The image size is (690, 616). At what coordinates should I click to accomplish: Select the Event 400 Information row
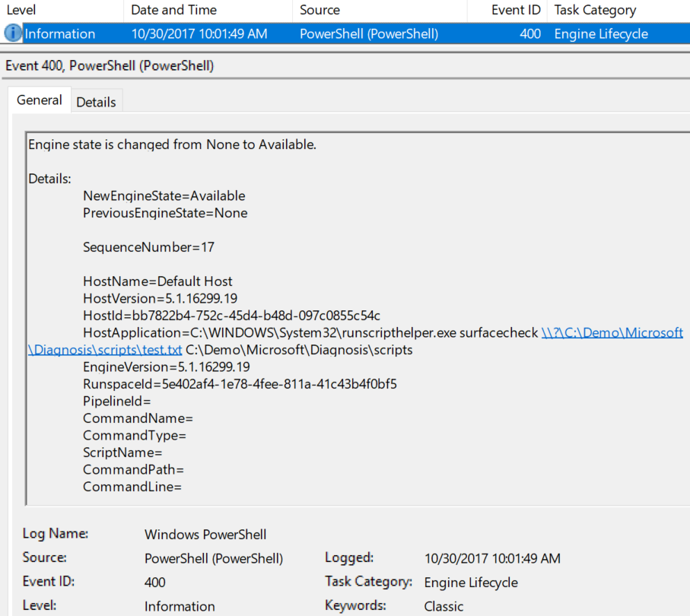[x=345, y=34]
